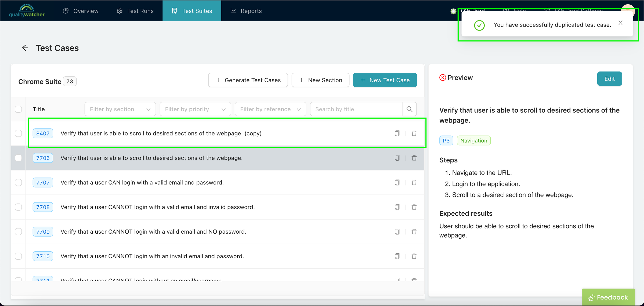Select 'invalid email and password' test case
Image resolution: width=644 pixels, height=306 pixels.
click(x=152, y=256)
